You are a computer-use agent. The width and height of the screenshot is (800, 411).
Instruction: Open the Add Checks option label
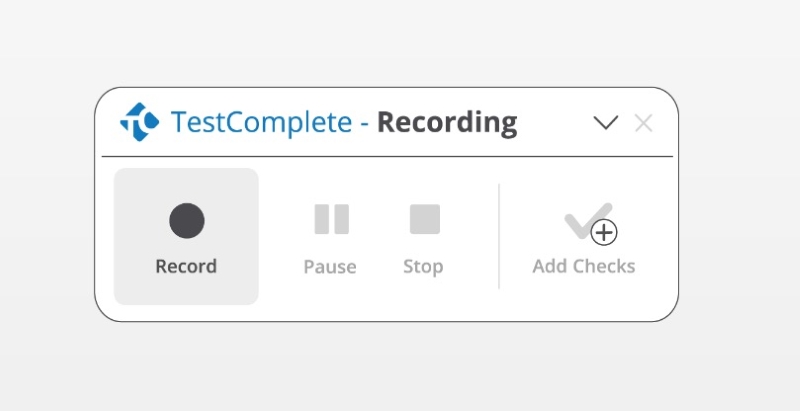click(584, 266)
